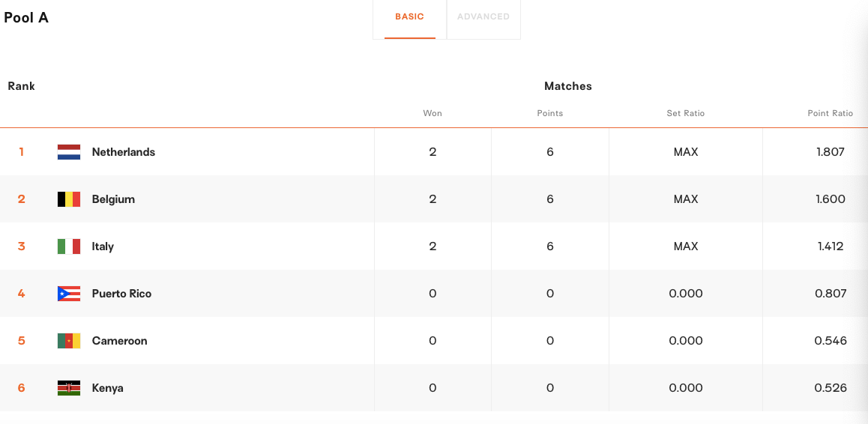Select the Italy team name
This screenshot has width=868, height=424.
pyautogui.click(x=103, y=246)
